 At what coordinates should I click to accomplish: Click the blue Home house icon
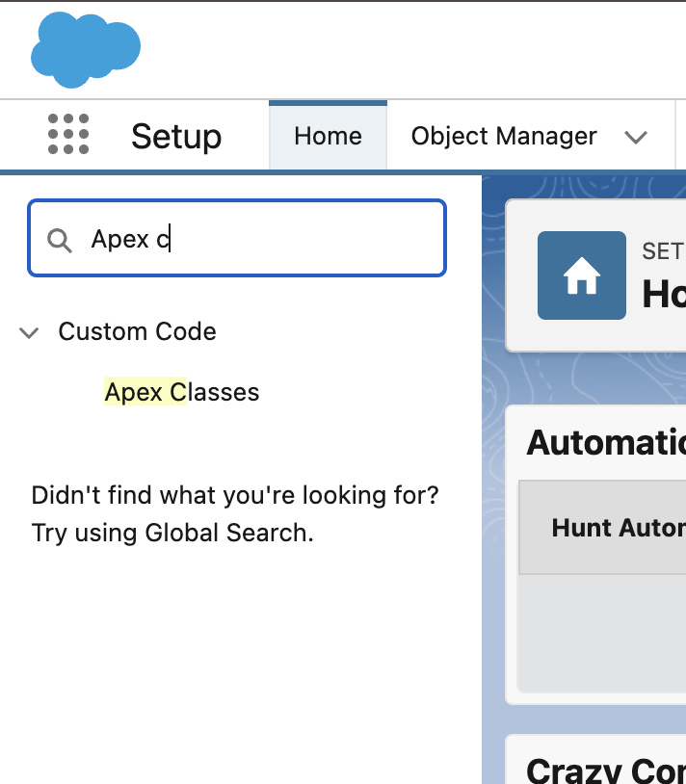[582, 275]
